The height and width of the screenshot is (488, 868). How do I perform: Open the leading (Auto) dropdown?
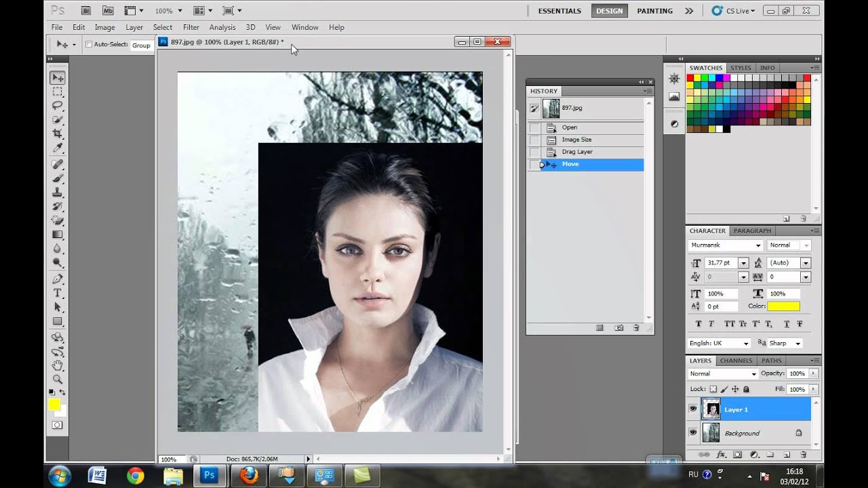click(x=806, y=263)
